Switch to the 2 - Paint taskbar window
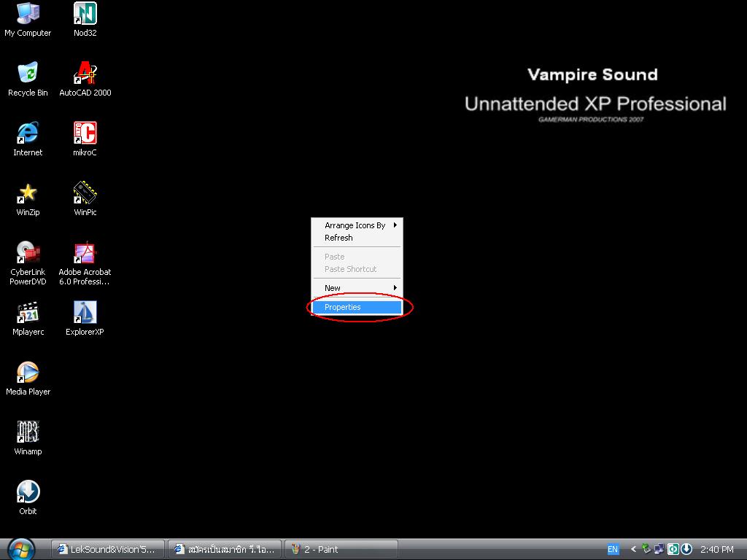Viewport: 747px width, 560px height. pos(341,550)
